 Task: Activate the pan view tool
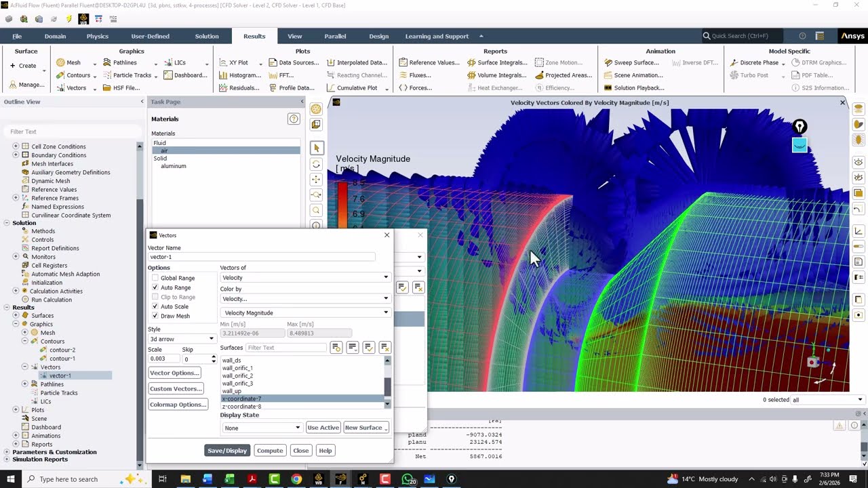[316, 180]
